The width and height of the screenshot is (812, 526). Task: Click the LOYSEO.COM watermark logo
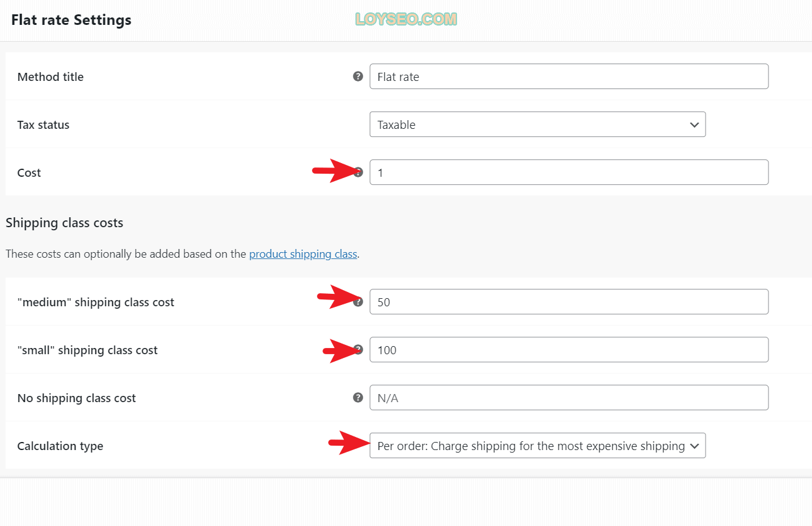click(x=406, y=19)
